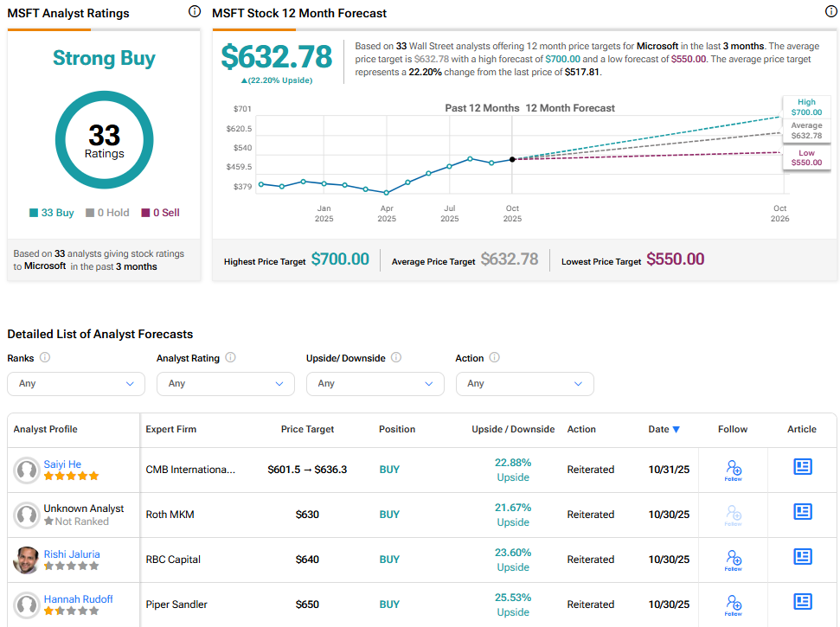This screenshot has width=840, height=627.
Task: Click info icon next to Upside/Downside filter
Action: pos(396,357)
